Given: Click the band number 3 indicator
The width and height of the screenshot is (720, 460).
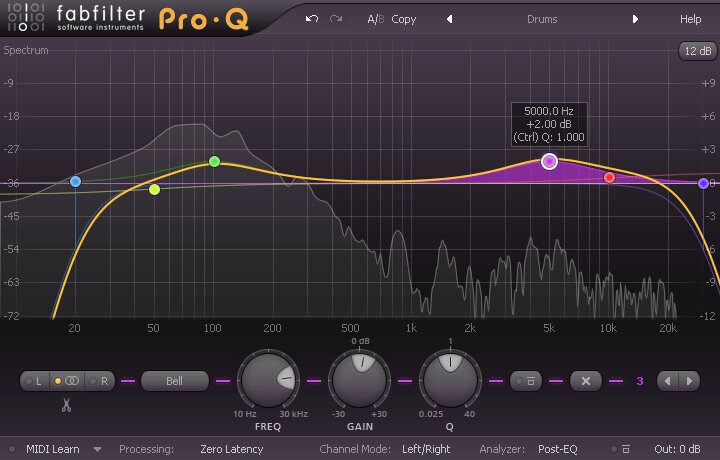Looking at the screenshot, I should pos(640,381).
